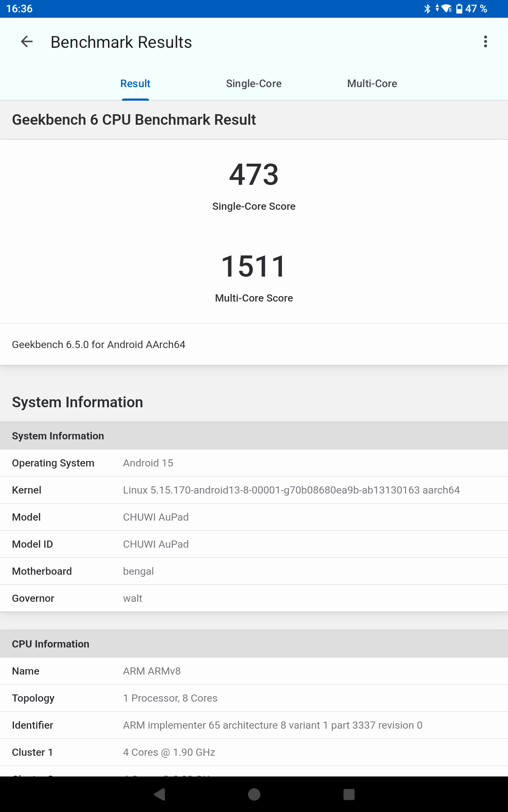This screenshot has width=508, height=812.
Task: Tap the Governor walt row
Action: tap(254, 598)
